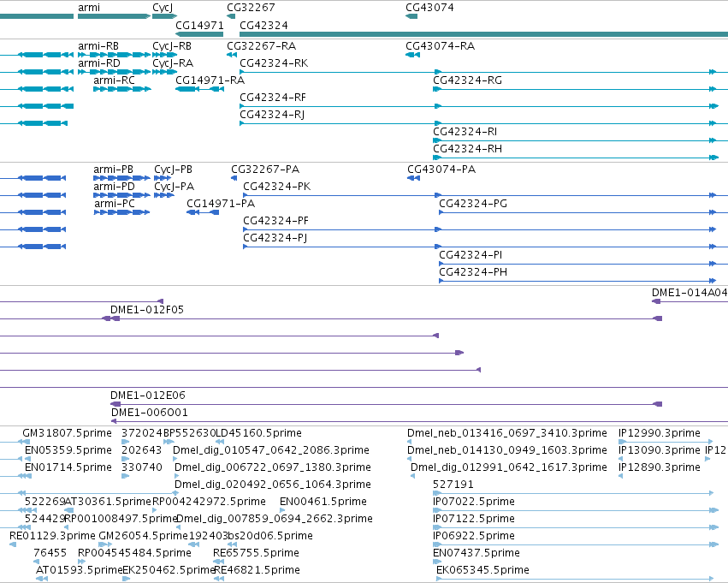Select the EN00461.5prime EST label

[323, 503]
